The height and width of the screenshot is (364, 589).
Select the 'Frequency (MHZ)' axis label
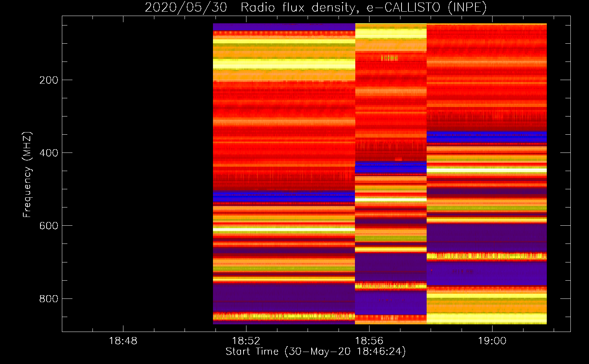(27, 174)
